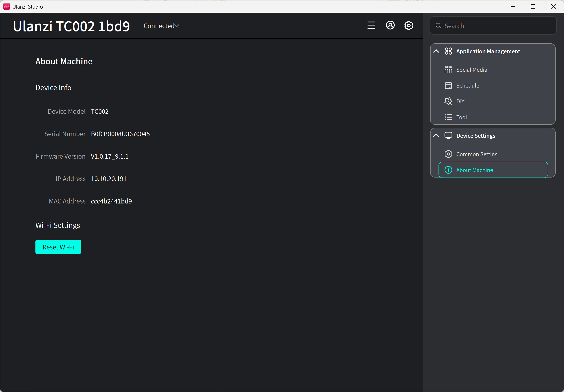The height and width of the screenshot is (392, 564).
Task: Click the Schedule calendar icon
Action: (448, 85)
